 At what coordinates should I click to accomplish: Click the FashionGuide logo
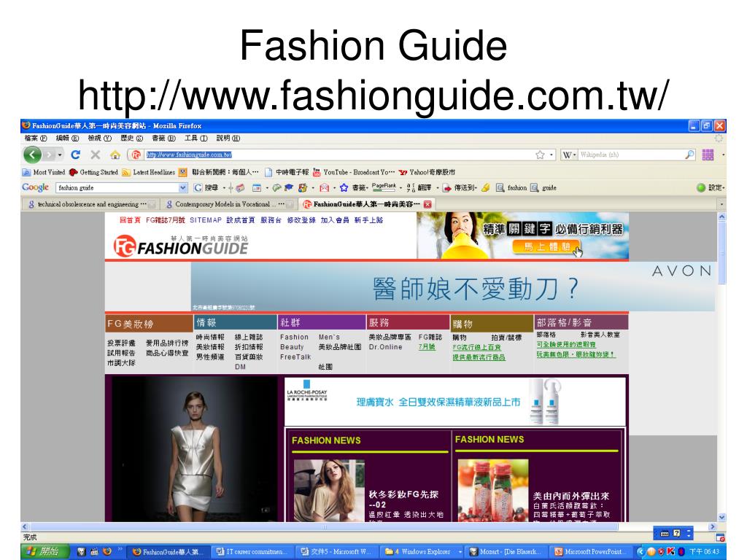pyautogui.click(x=181, y=245)
